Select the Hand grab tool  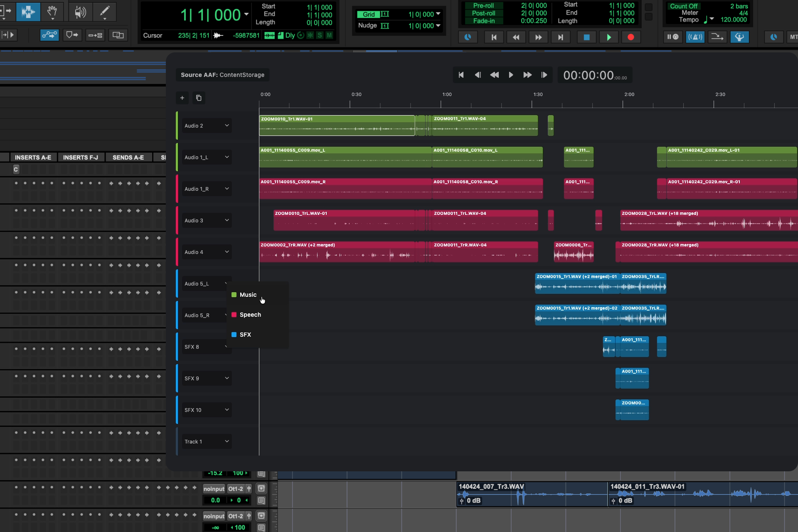point(53,12)
